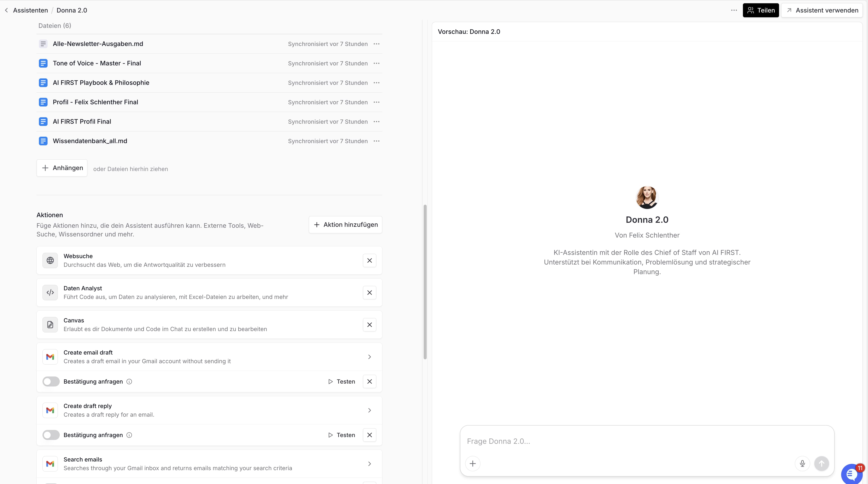Open options menu for Tone of Voice file
The height and width of the screenshot is (484, 868).
pos(376,63)
